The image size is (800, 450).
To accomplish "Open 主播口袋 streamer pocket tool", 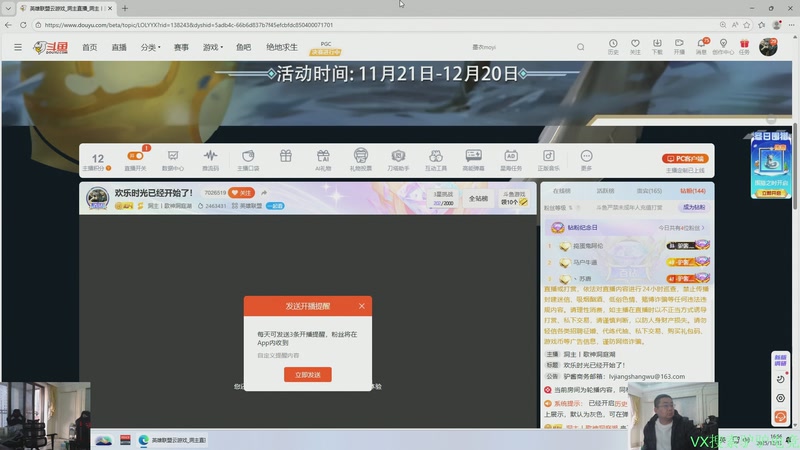I will click(248, 160).
